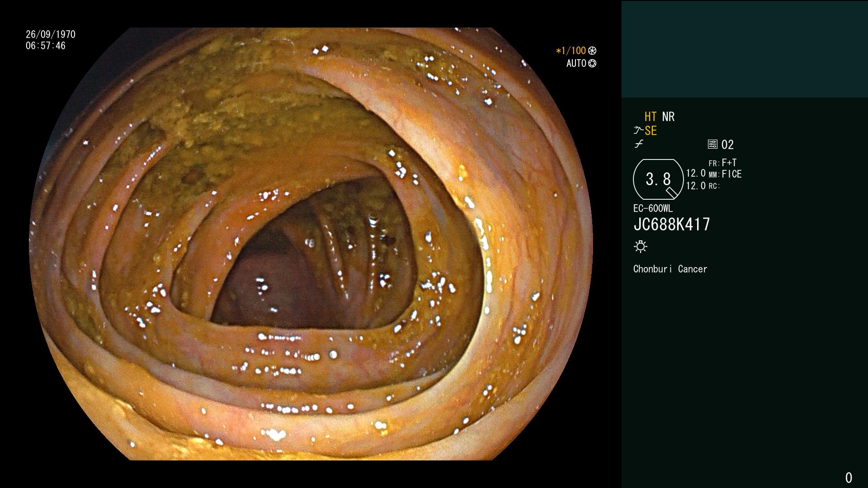This screenshot has height=488, width=868.
Task: Click the structure emphasis waveform icon
Action: [x=638, y=131]
